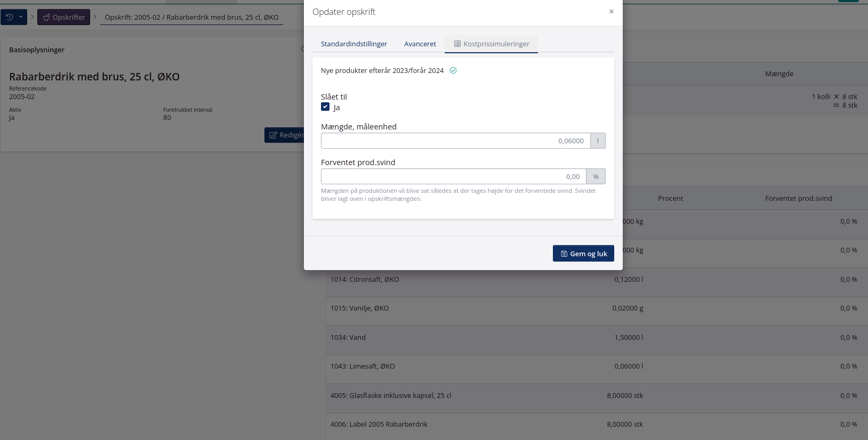Screen dimensions: 868x440
Task: Click the history clock icon
Action: tap(10, 17)
